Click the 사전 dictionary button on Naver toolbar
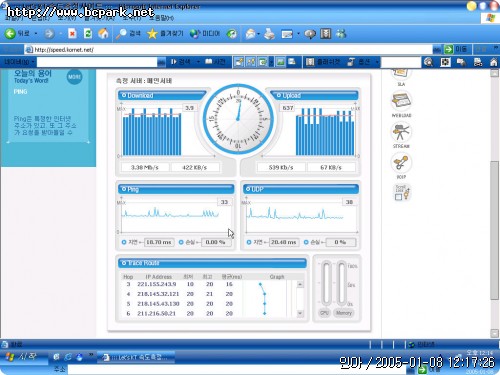The width and height of the screenshot is (500, 375). tap(215, 62)
